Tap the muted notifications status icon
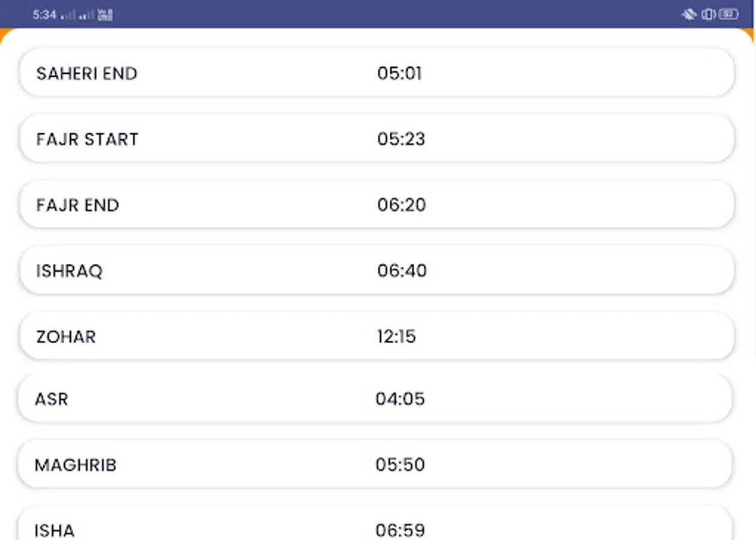The height and width of the screenshot is (540, 756). point(689,14)
